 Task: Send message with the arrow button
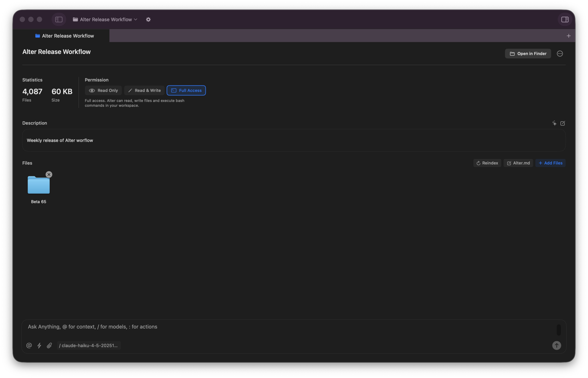556,345
